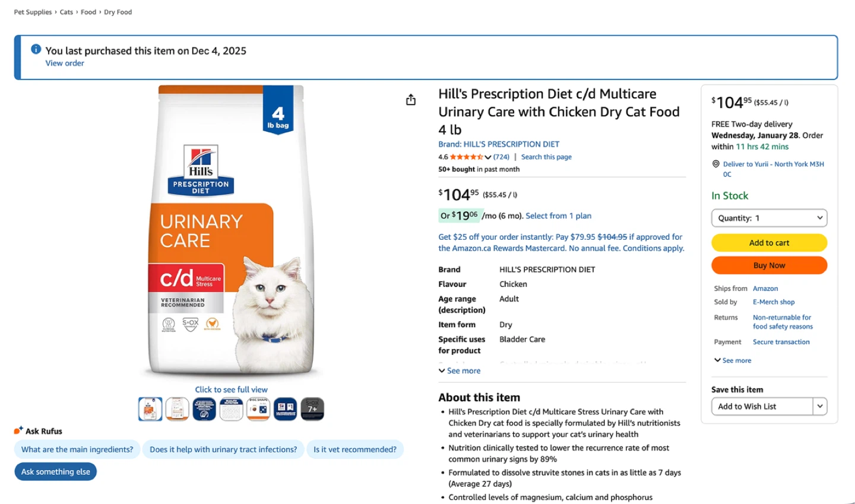Click the Ask something else button
855x504 pixels.
tap(56, 472)
